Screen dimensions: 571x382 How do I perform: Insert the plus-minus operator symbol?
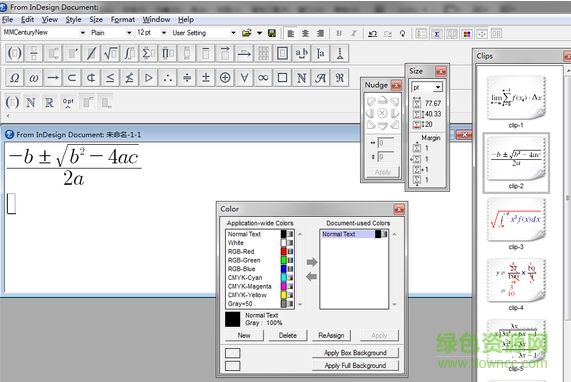point(206,78)
